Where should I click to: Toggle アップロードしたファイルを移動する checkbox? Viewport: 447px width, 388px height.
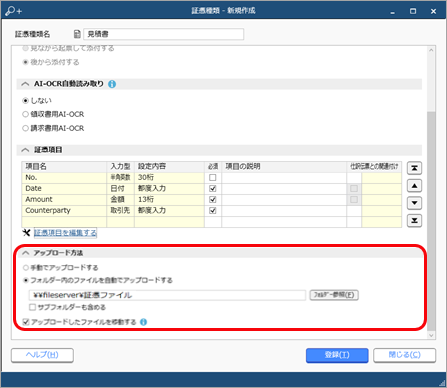click(x=26, y=322)
